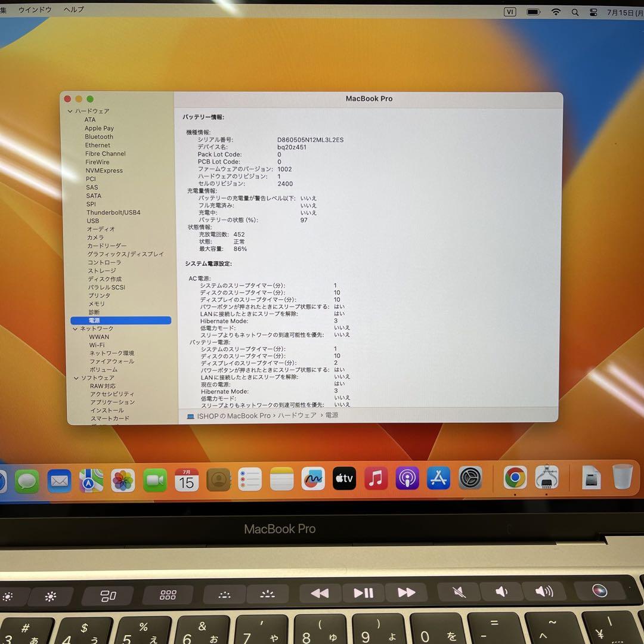644x644 pixels.
Task: Click the System Information chip icon in the Dock
Action: (547, 477)
